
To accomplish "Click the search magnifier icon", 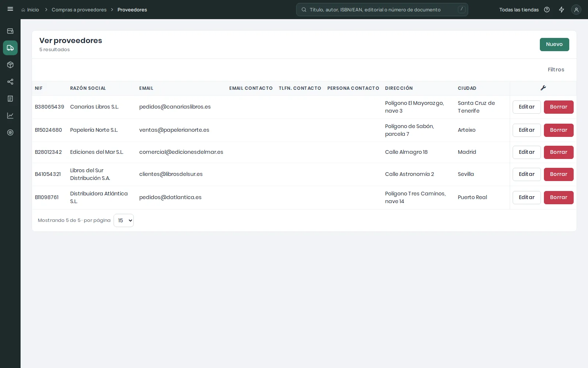I will pos(304,10).
